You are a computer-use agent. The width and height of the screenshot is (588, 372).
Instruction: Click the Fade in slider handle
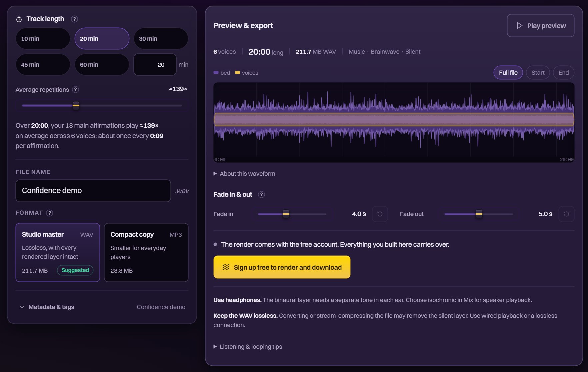[286, 214]
